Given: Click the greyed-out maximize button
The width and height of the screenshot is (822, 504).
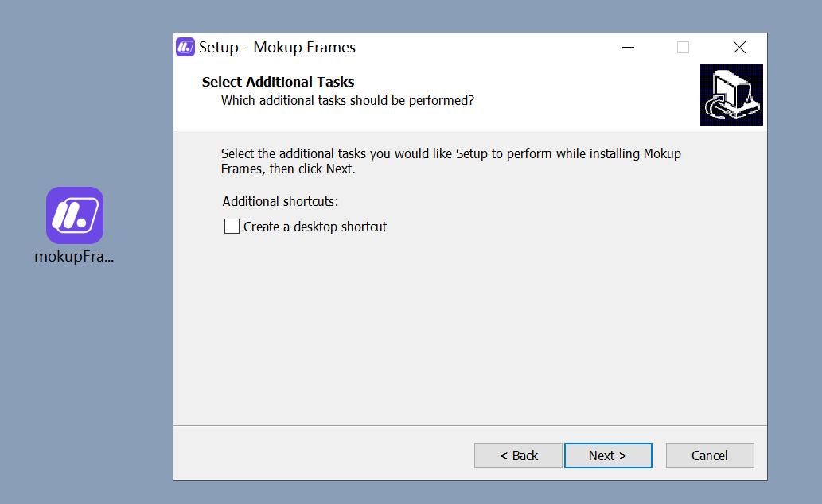Looking at the screenshot, I should [683, 48].
